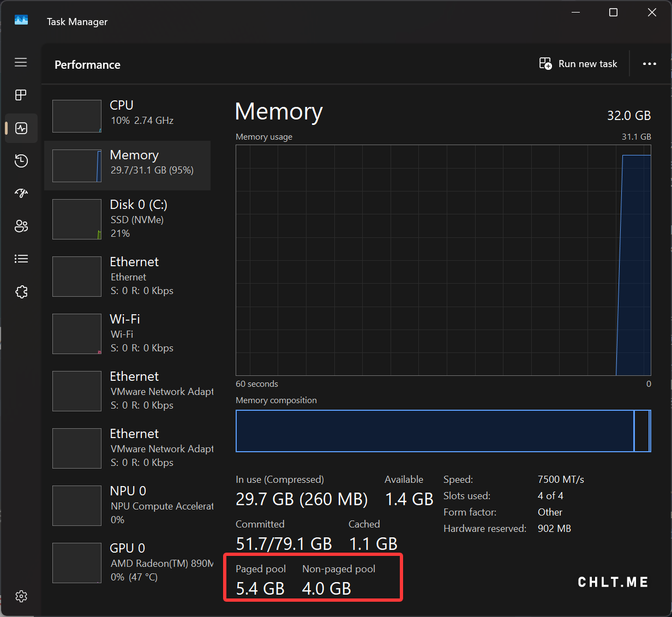This screenshot has height=617, width=672.
Task: Click the Wi-Fi mini graph thumbnail
Action: click(77, 334)
